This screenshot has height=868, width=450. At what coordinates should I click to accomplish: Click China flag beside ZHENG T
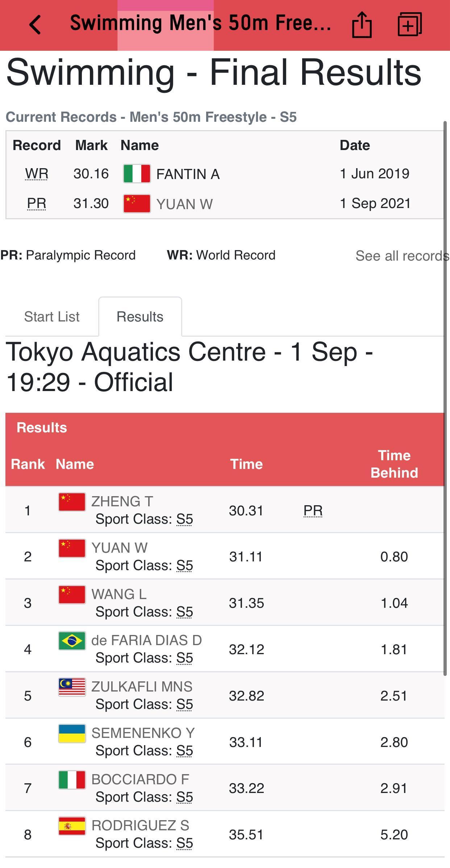point(72,502)
